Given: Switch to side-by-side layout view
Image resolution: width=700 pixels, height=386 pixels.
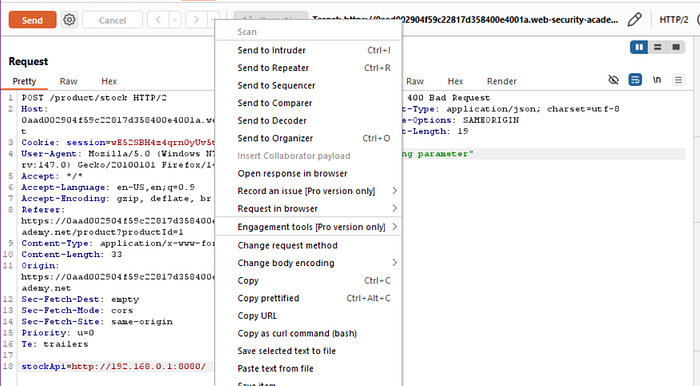Looking at the screenshot, I should click(639, 47).
